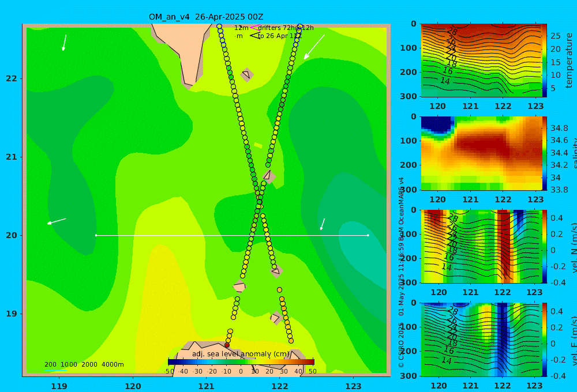Click the 'to 26 Apr 12Z' legend text

coord(280,36)
